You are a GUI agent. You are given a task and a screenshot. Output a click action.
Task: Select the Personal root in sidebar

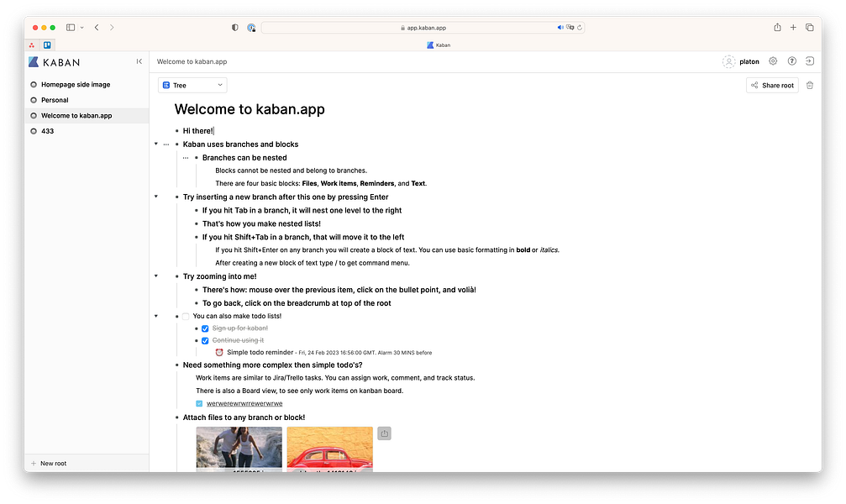55,100
